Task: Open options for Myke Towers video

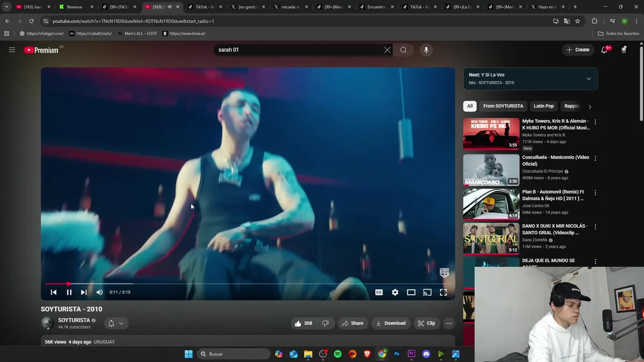Action: tap(595, 122)
